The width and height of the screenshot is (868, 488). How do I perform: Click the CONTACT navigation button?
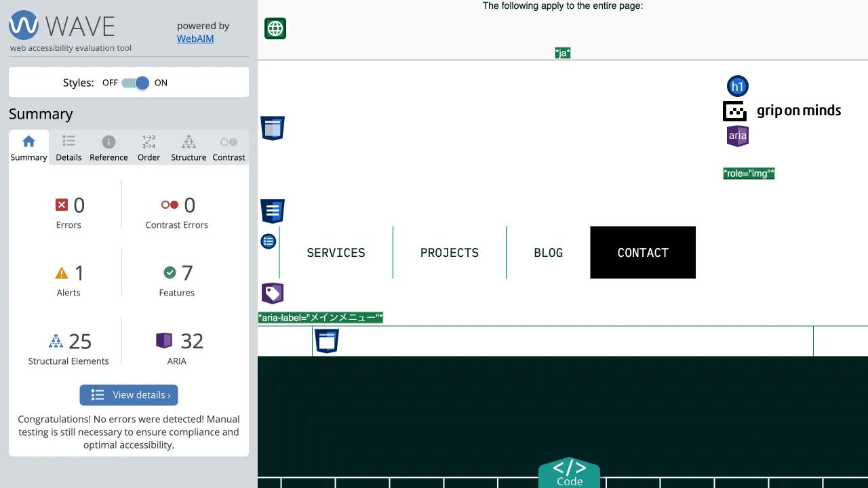(643, 253)
